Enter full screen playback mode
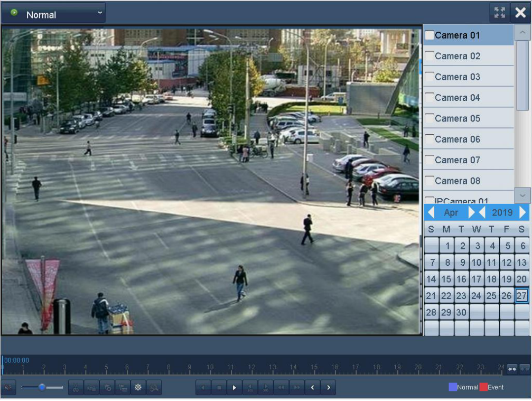 [x=499, y=13]
